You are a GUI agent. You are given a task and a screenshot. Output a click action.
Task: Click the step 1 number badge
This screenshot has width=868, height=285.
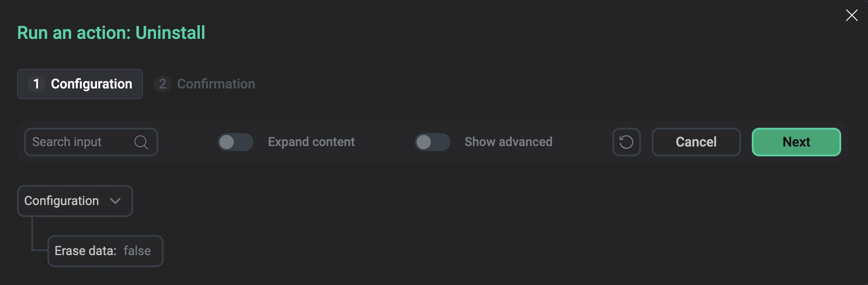[x=36, y=84]
